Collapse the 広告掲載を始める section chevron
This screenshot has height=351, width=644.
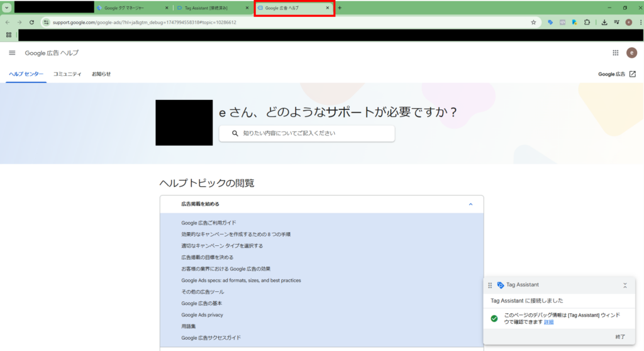point(470,204)
